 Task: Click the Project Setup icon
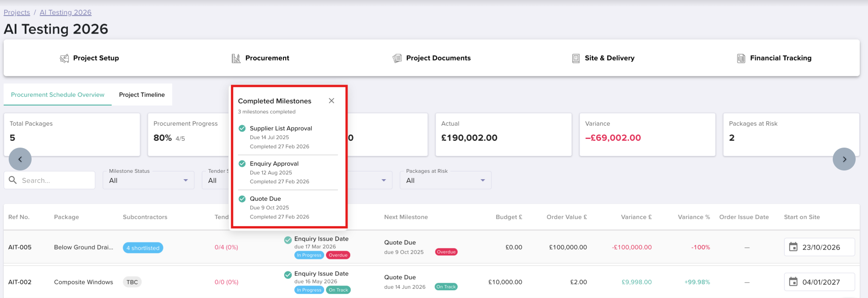click(x=65, y=59)
